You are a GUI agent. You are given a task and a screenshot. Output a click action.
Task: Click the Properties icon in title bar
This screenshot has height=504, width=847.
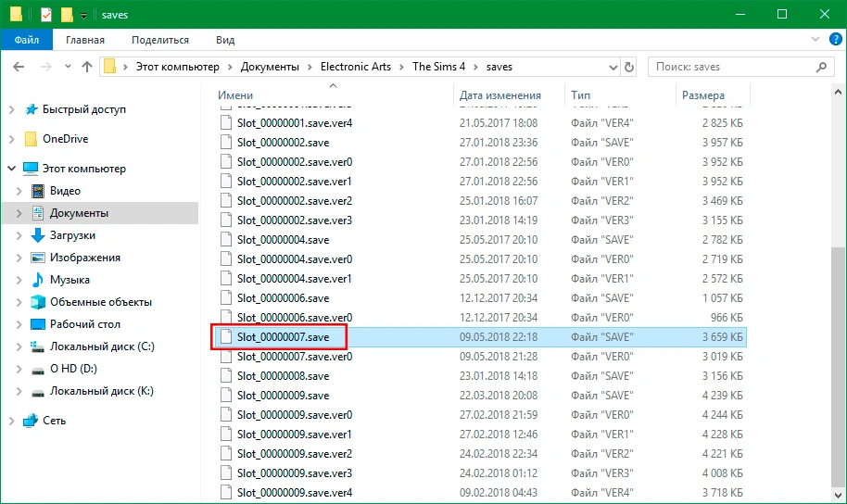[x=46, y=15]
